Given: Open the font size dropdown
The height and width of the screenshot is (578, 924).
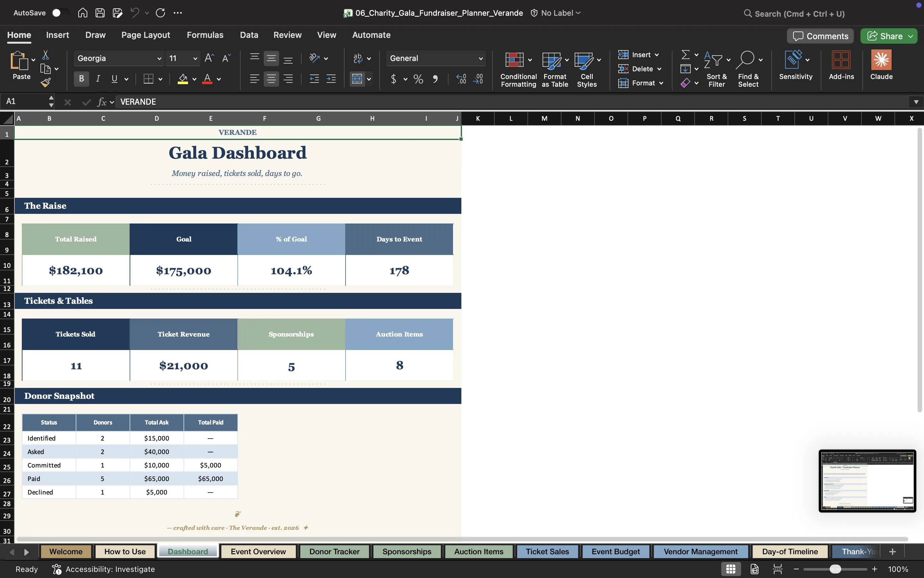Looking at the screenshot, I should pyautogui.click(x=195, y=58).
